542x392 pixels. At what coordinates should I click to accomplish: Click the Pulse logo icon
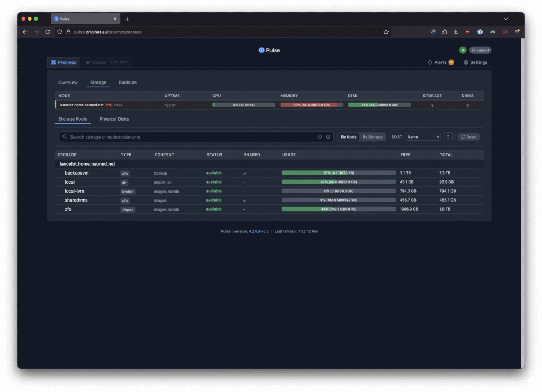(261, 50)
